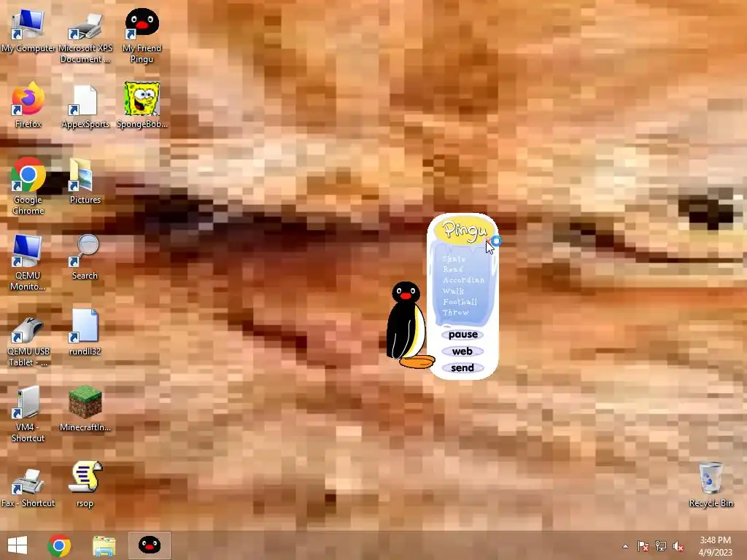Select the rsop desktop icon
747x560 pixels.
(x=85, y=484)
